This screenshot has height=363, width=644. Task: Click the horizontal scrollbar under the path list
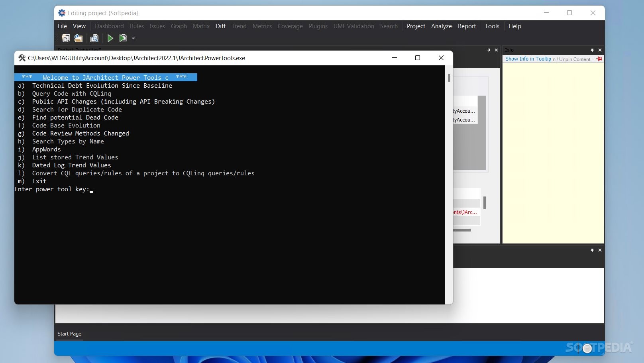point(462,230)
